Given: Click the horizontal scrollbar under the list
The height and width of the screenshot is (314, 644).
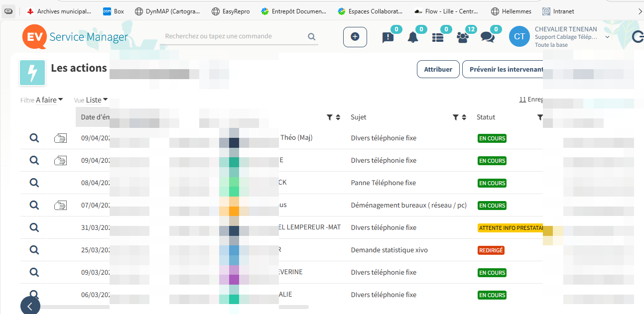Looking at the screenshot, I should point(174,307).
